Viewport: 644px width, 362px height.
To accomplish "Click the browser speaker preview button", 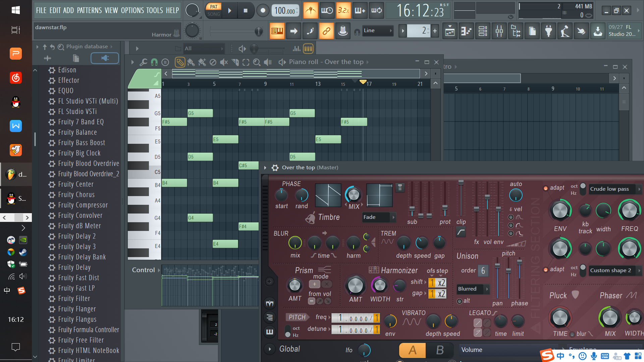I will [105, 58].
